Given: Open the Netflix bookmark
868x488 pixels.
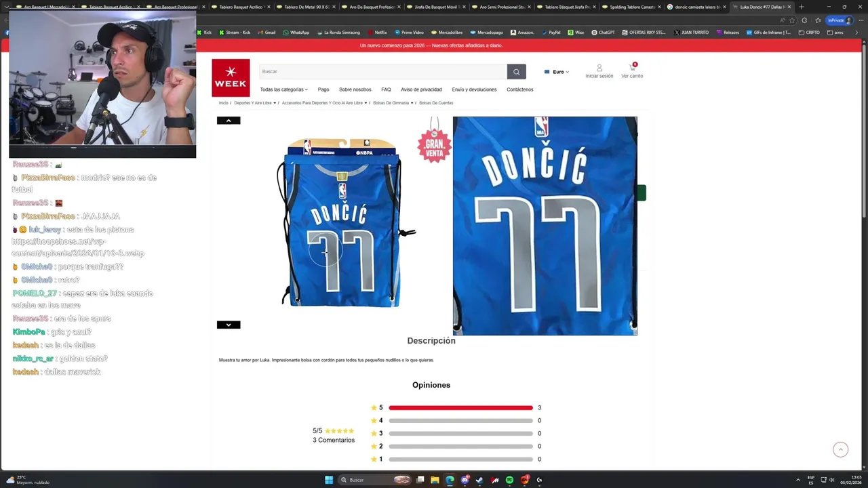Looking at the screenshot, I should pyautogui.click(x=376, y=33).
